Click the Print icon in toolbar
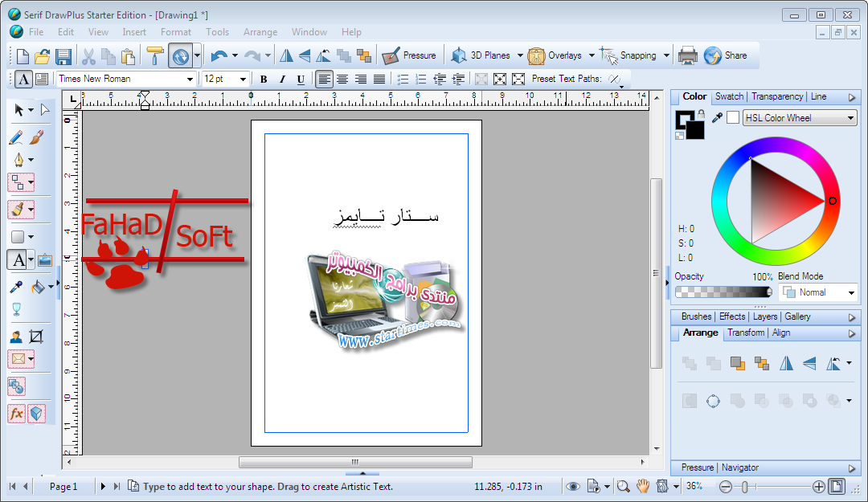868x502 pixels. point(687,55)
